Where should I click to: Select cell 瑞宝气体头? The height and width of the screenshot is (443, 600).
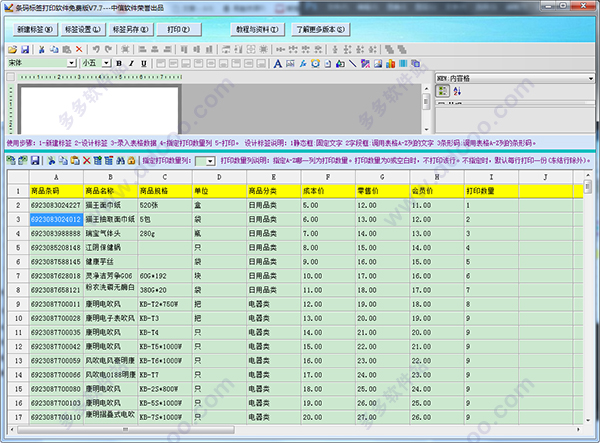pyautogui.click(x=111, y=233)
